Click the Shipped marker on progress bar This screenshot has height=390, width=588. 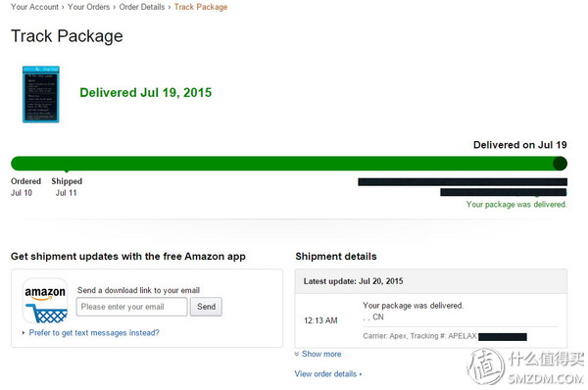click(67, 171)
